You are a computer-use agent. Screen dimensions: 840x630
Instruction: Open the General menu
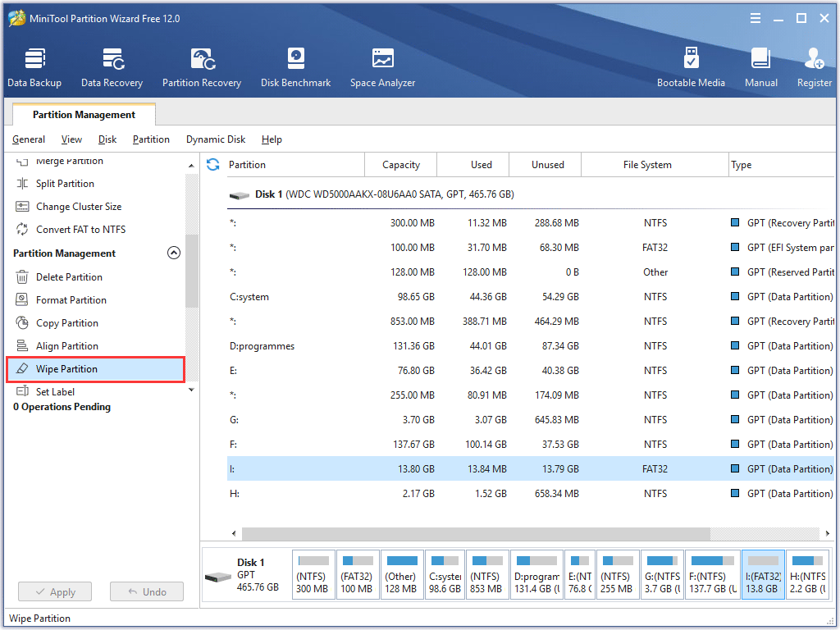[29, 139]
